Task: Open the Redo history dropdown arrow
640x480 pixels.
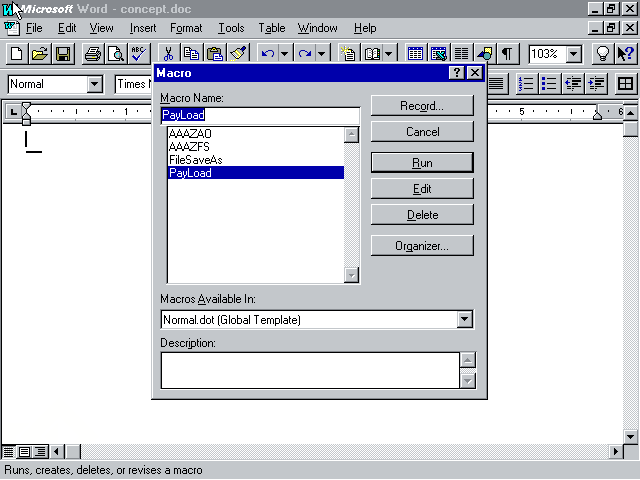Action: (322, 53)
